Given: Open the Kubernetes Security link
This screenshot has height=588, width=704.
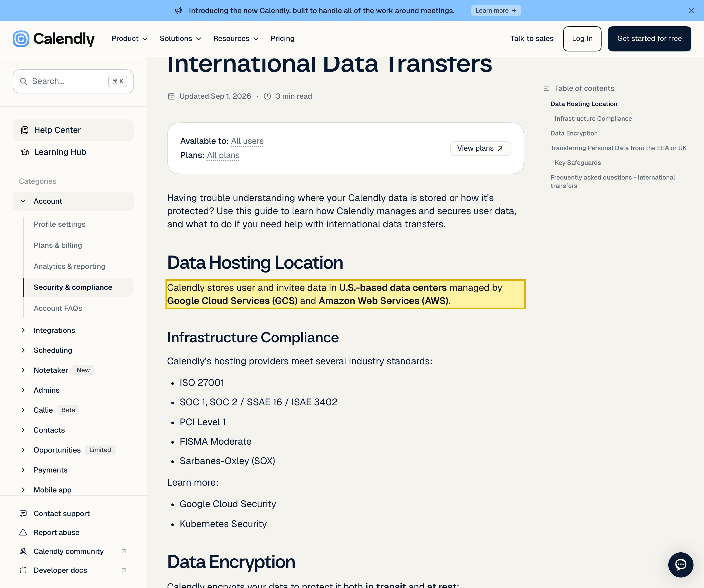Looking at the screenshot, I should coord(223,524).
